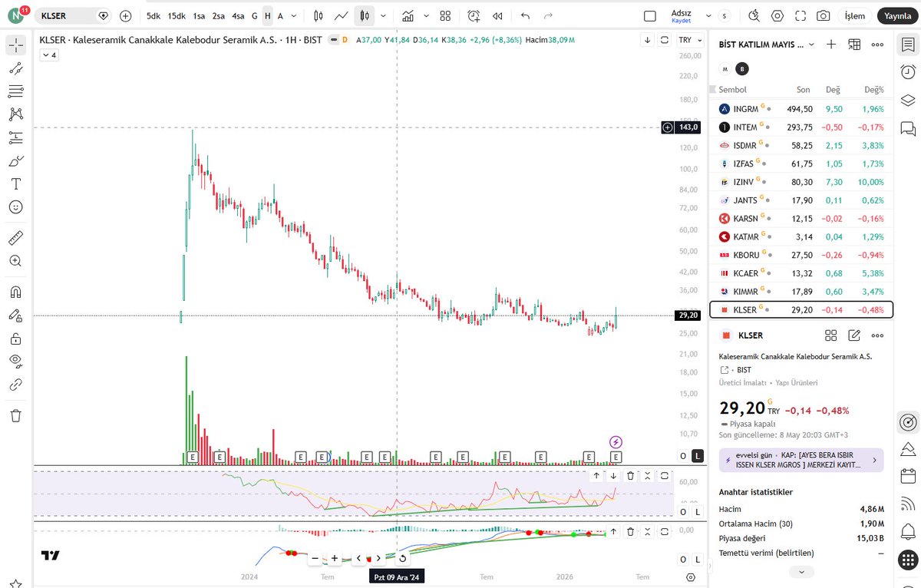Edit KLSER symbol notes icon
The width and height of the screenshot is (921, 588).
tap(854, 335)
